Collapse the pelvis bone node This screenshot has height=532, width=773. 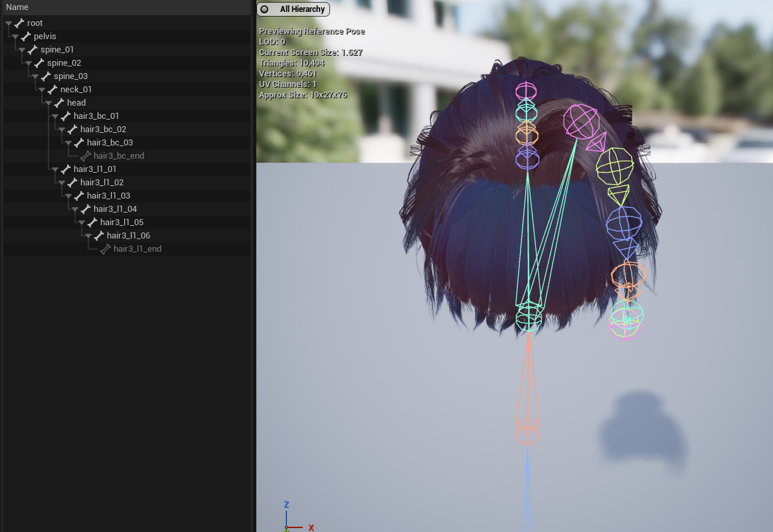pyautogui.click(x=15, y=37)
